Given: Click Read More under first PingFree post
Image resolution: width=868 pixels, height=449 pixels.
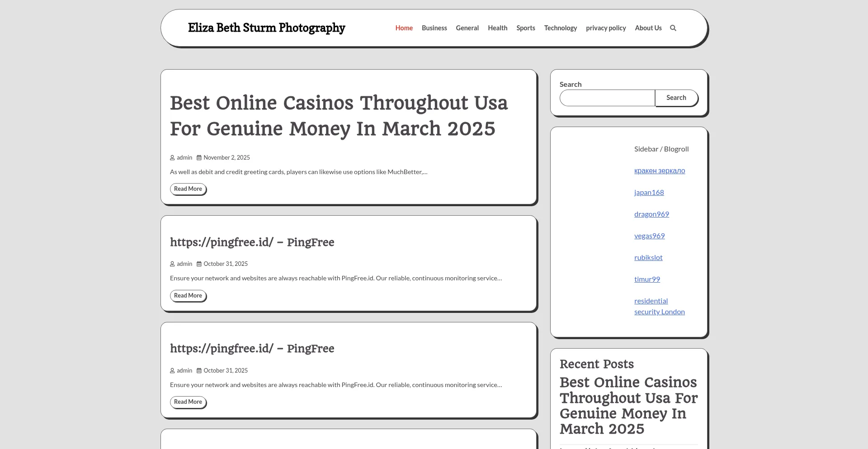Looking at the screenshot, I should (188, 296).
